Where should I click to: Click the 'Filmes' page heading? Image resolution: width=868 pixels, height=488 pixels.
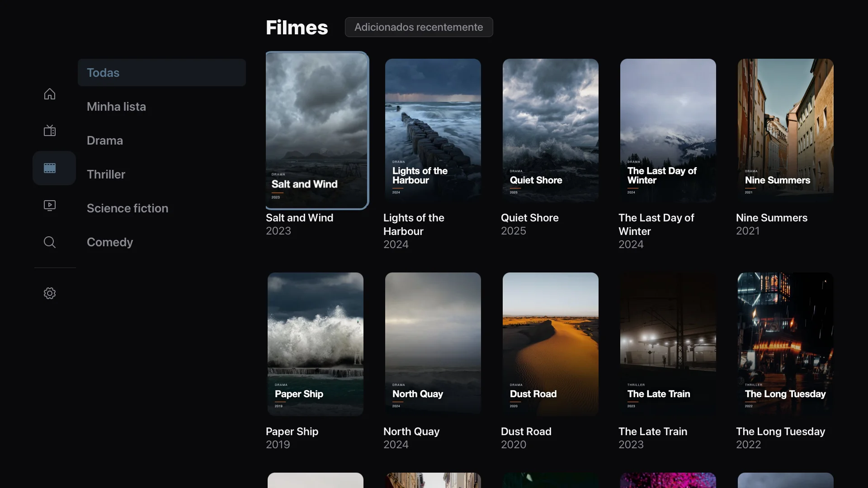(297, 28)
